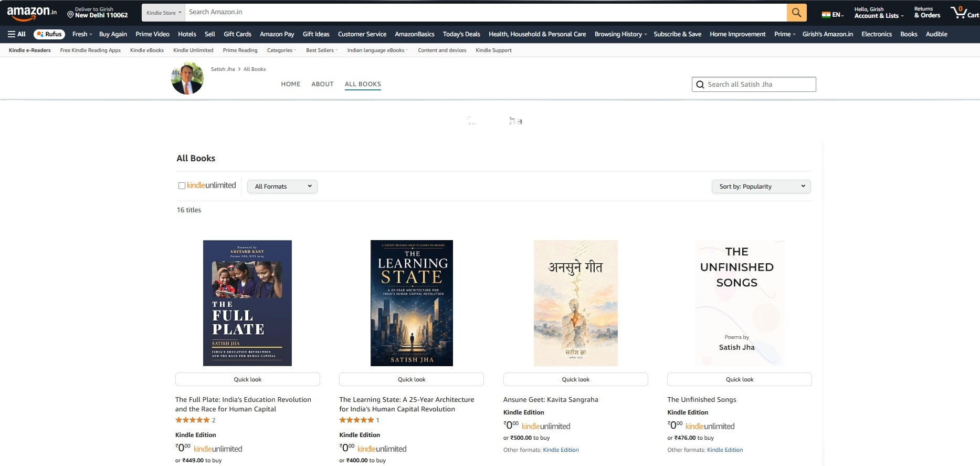Screen dimensions: 980x466
Task: Expand the All Formats dropdown
Action: point(282,187)
